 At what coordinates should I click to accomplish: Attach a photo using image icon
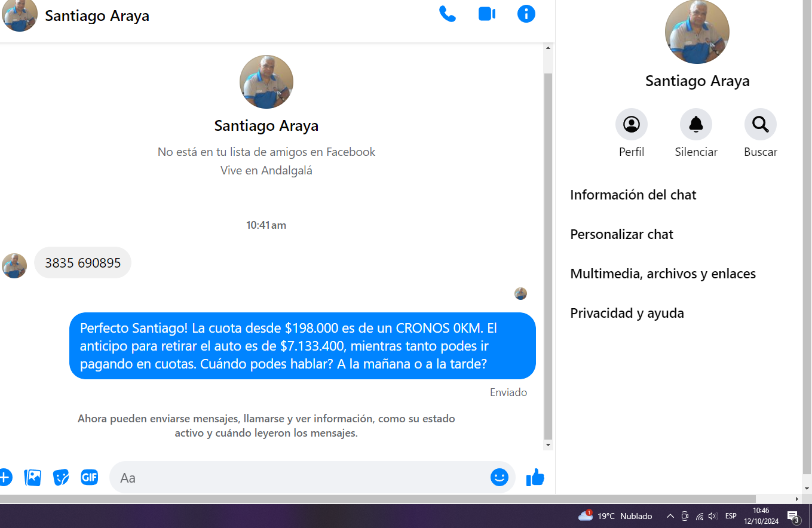coord(33,477)
